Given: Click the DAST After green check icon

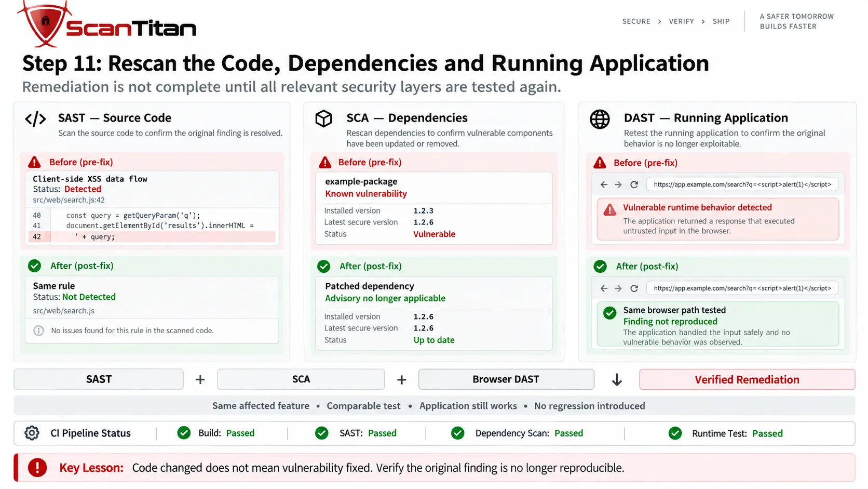Looking at the screenshot, I should pyautogui.click(x=600, y=267).
